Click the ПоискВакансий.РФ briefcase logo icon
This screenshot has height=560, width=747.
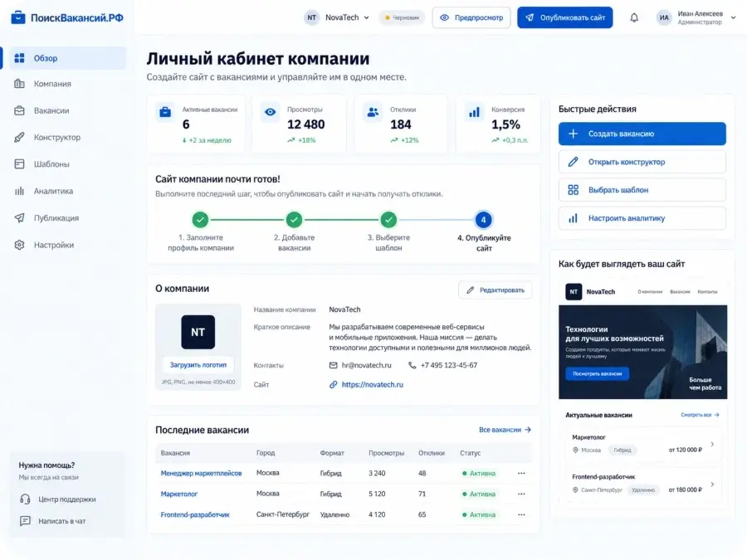click(x=18, y=17)
